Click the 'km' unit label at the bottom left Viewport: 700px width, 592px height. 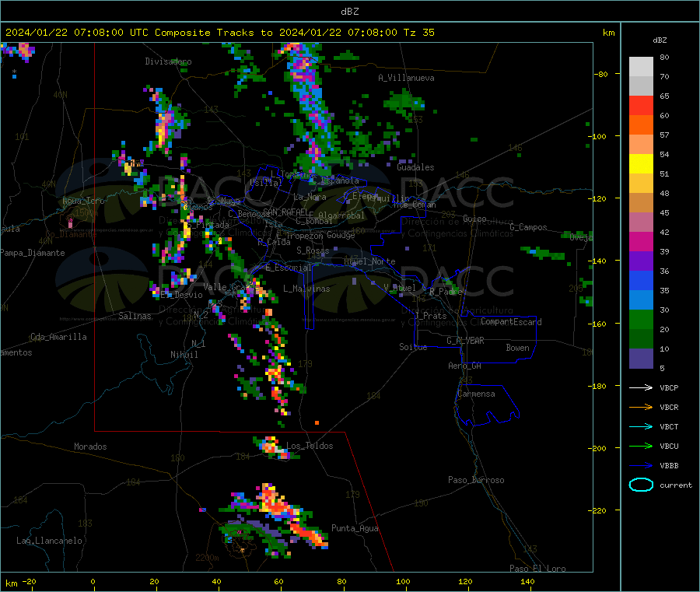11,583
